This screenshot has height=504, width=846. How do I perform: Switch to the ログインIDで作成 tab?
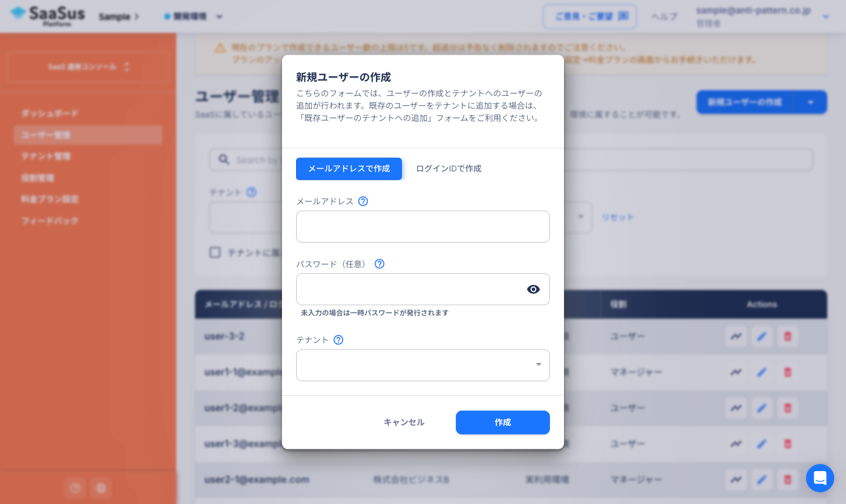[448, 169]
